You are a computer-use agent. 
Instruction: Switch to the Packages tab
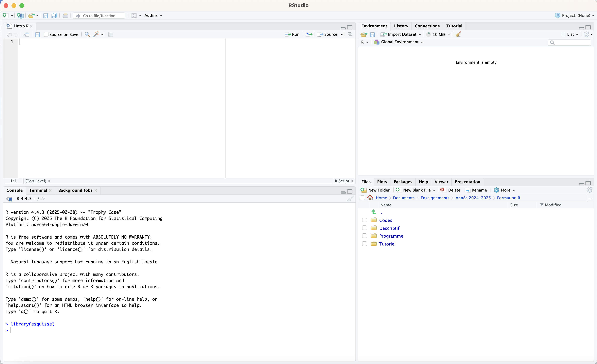(403, 182)
